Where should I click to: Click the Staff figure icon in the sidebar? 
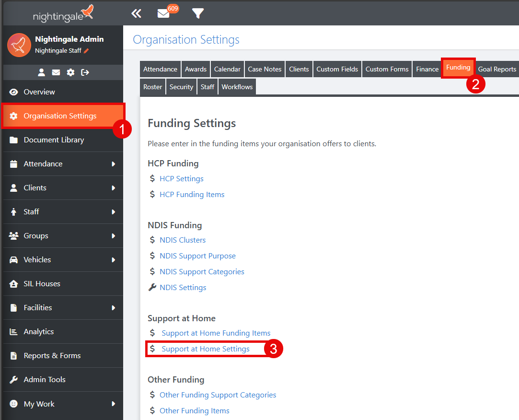(x=13, y=211)
